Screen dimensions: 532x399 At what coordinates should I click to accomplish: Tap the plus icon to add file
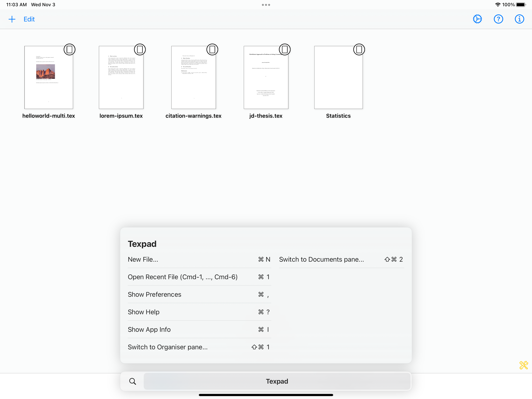tap(12, 19)
